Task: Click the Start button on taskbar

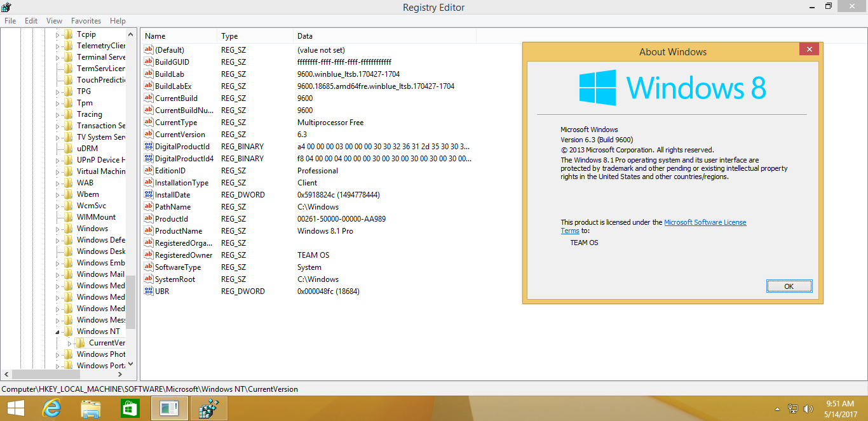Action: click(16, 408)
